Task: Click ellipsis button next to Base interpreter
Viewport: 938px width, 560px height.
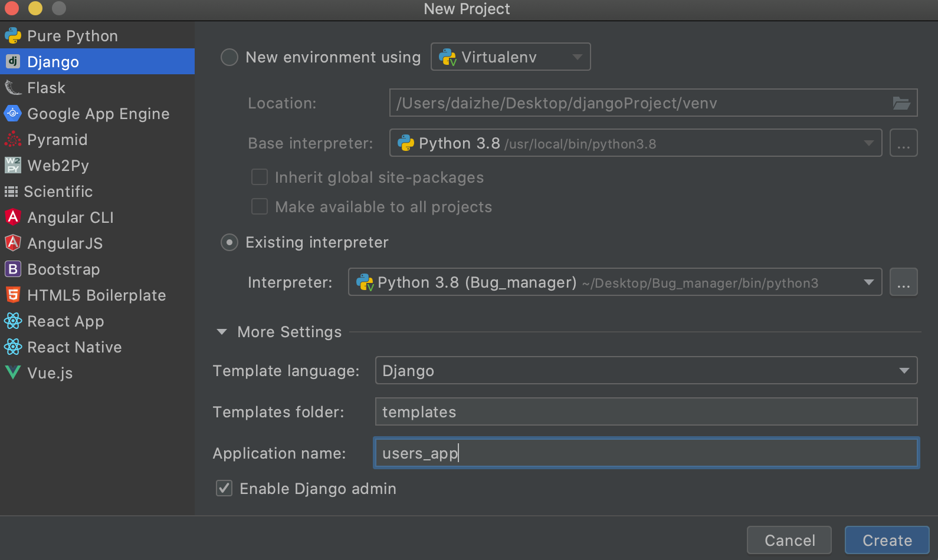Action: (903, 143)
